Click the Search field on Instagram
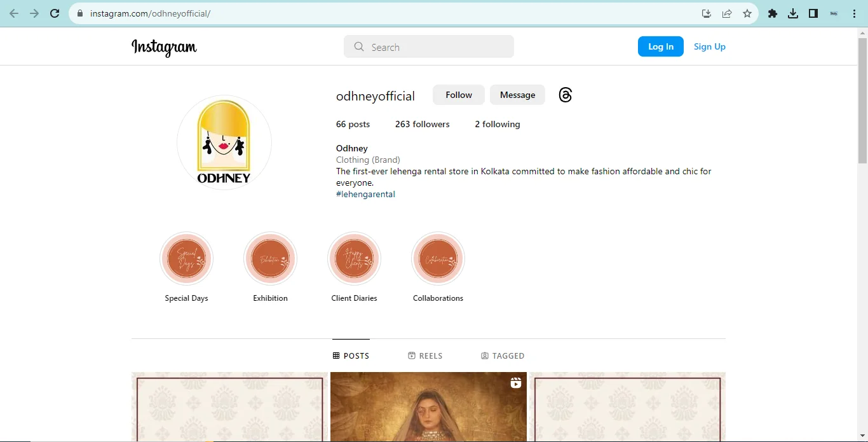 (x=429, y=46)
